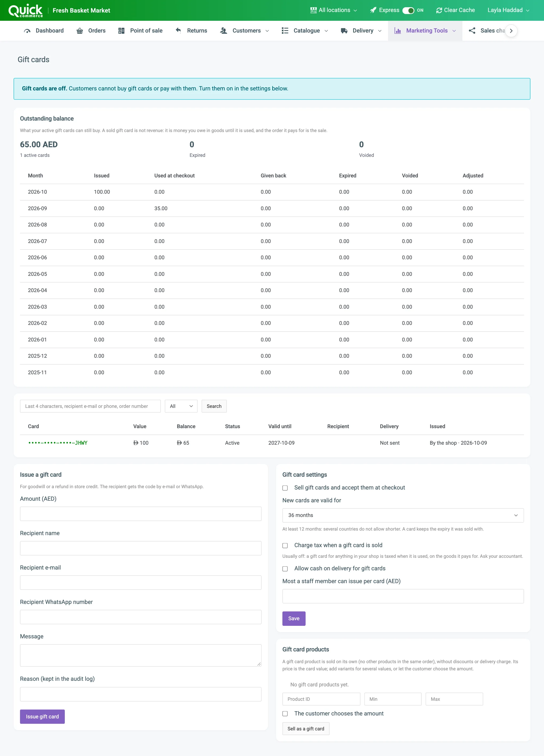544x756 pixels.
Task: Go to the Dashboard tab
Action: point(43,31)
